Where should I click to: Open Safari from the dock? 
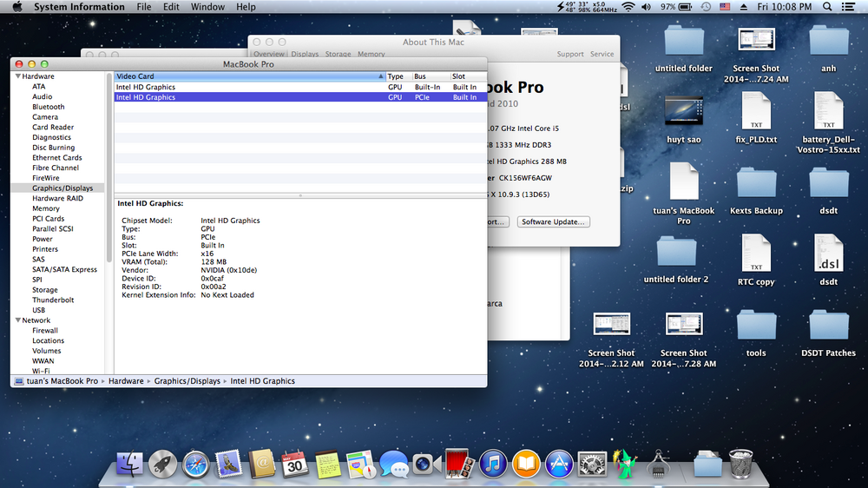pyautogui.click(x=195, y=464)
